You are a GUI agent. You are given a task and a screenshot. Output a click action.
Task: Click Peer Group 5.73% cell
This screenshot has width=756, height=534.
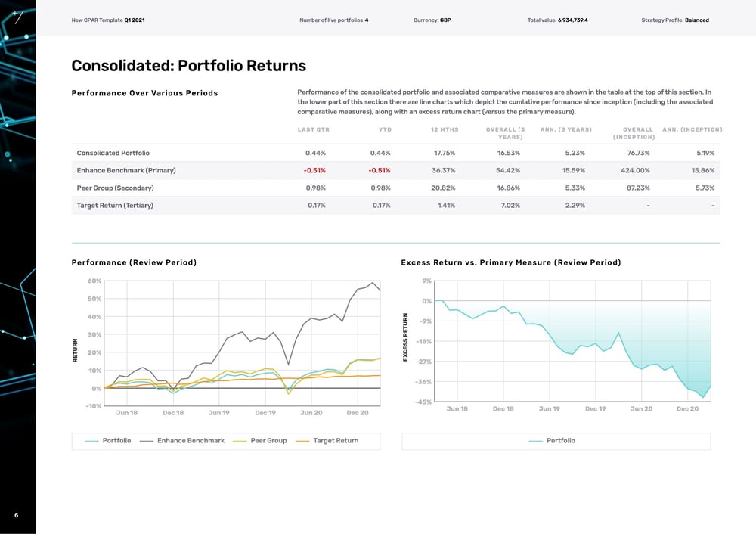click(x=705, y=188)
